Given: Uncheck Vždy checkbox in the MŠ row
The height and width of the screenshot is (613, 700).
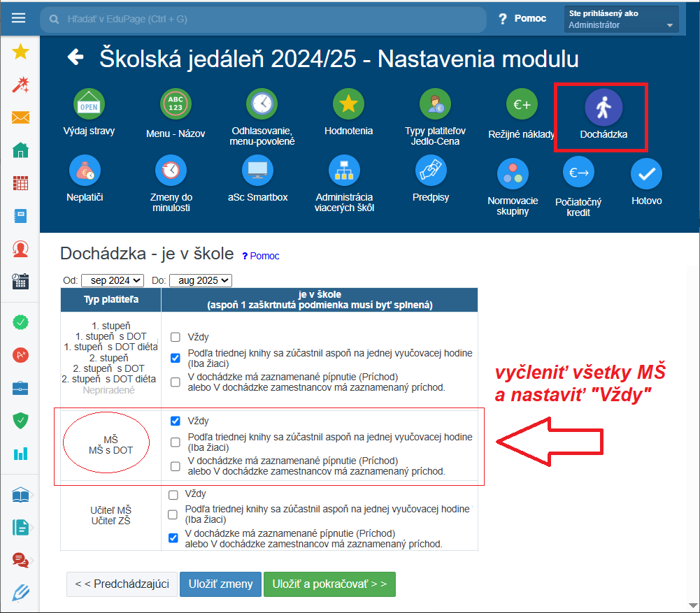Looking at the screenshot, I should (x=176, y=421).
